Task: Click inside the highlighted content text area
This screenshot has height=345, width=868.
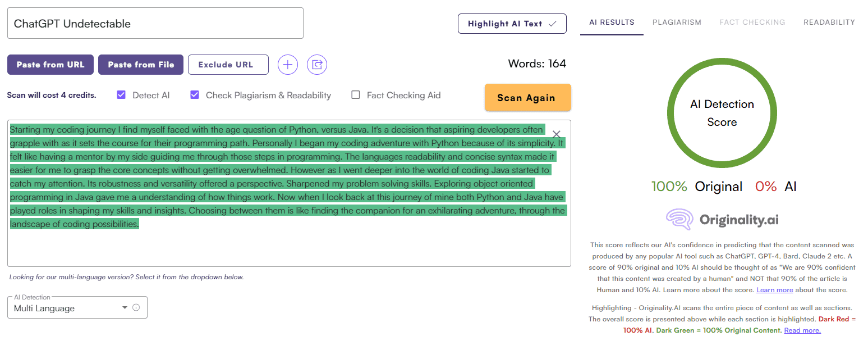Action: [289, 193]
